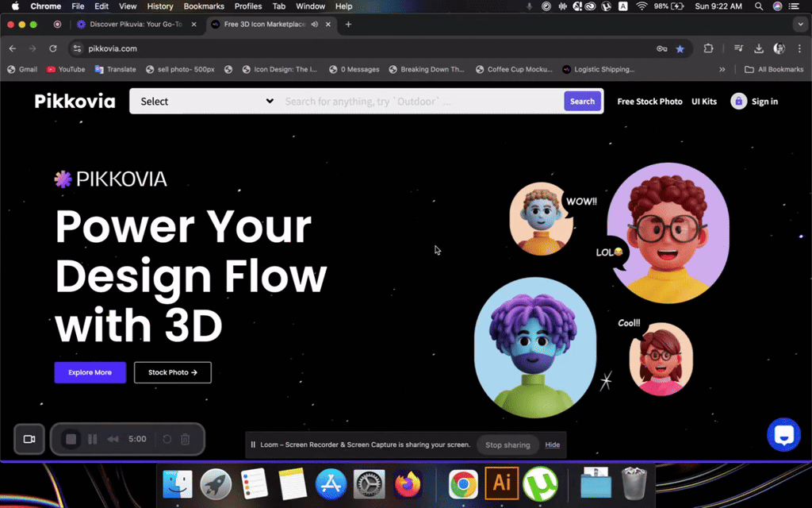Open the Select category dropdown
The image size is (812, 508).
point(206,102)
